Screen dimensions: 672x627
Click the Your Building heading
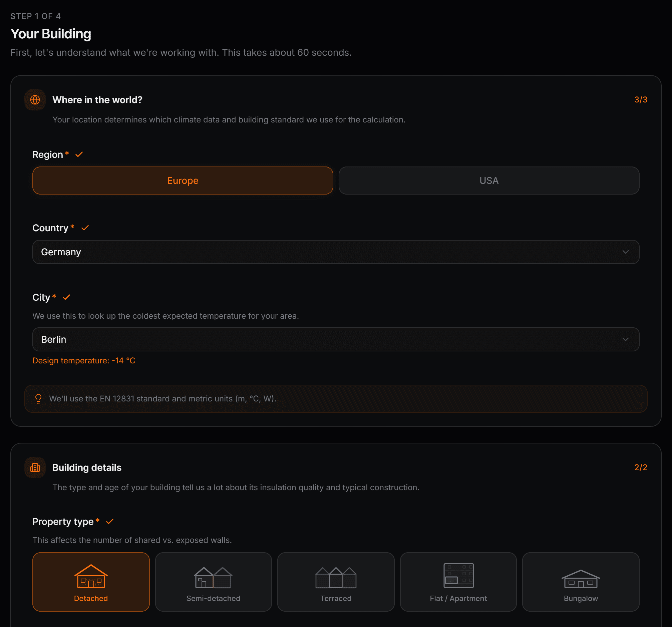point(51,34)
